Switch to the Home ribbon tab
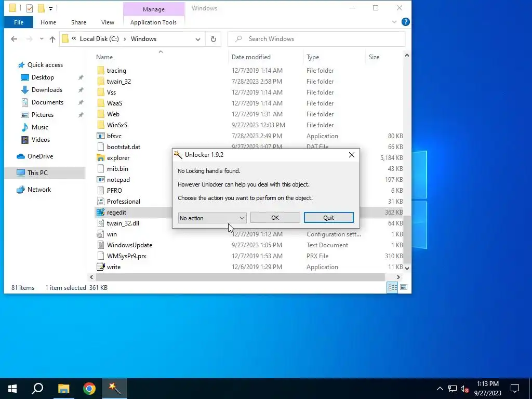 click(x=48, y=22)
